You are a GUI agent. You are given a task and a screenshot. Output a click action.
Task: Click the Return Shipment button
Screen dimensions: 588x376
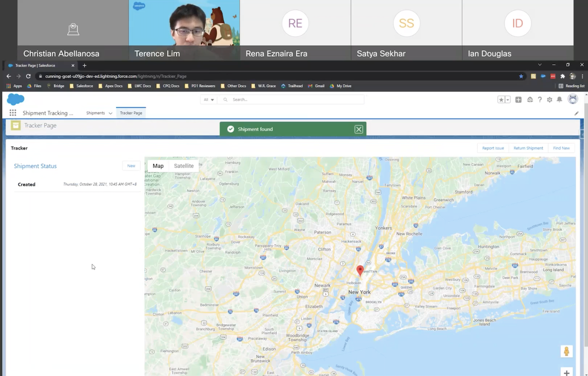click(x=528, y=148)
